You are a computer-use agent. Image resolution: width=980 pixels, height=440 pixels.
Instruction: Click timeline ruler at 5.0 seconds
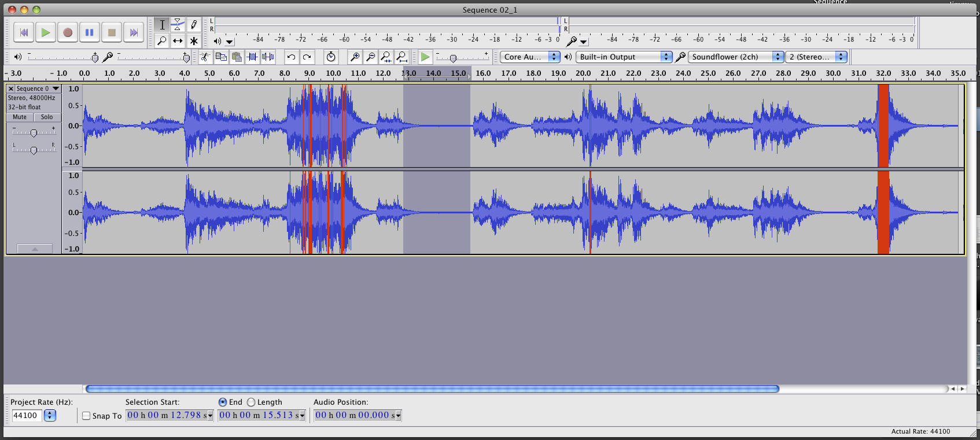(x=209, y=73)
